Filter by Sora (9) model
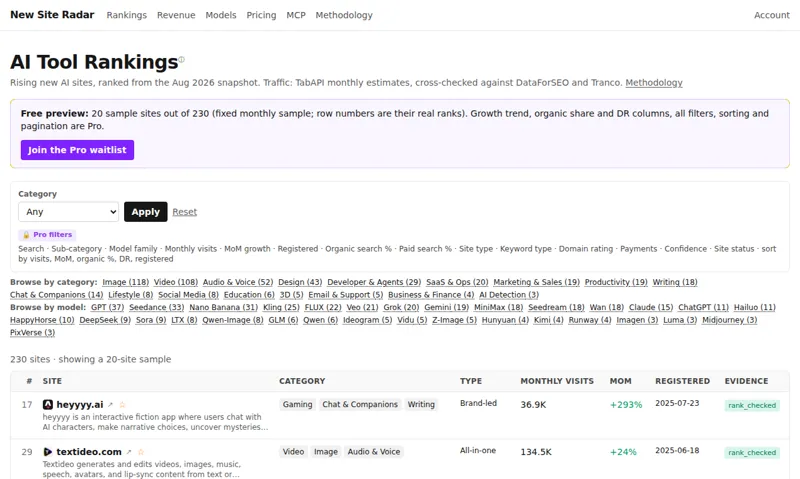The image size is (800, 479). (151, 320)
